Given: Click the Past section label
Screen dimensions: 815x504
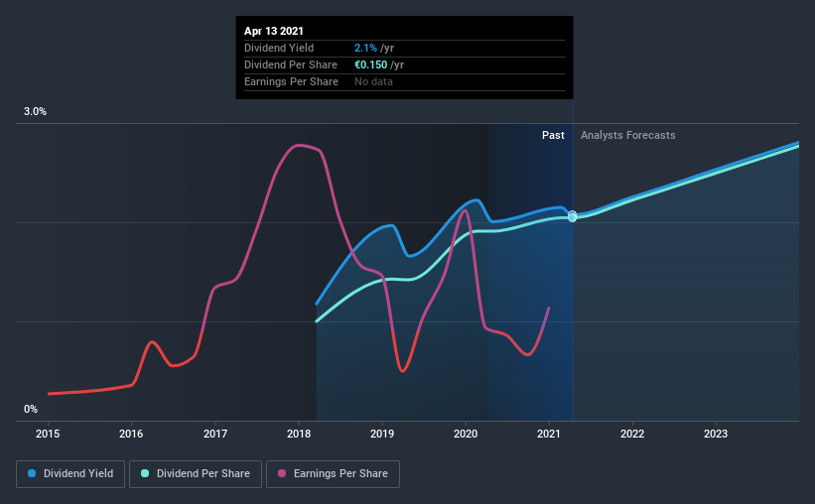Looking at the screenshot, I should (553, 135).
